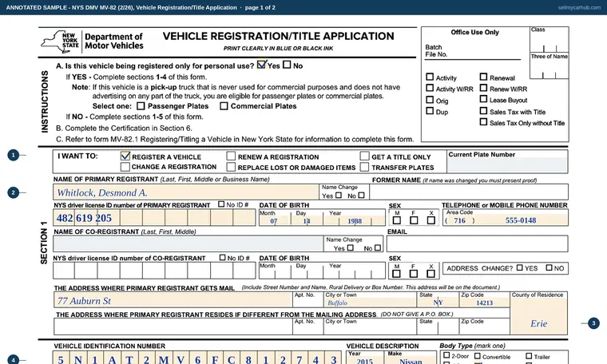Screen dimensions: 607x364
Task: Select sex X for co-registrant
Action: (x=430, y=274)
